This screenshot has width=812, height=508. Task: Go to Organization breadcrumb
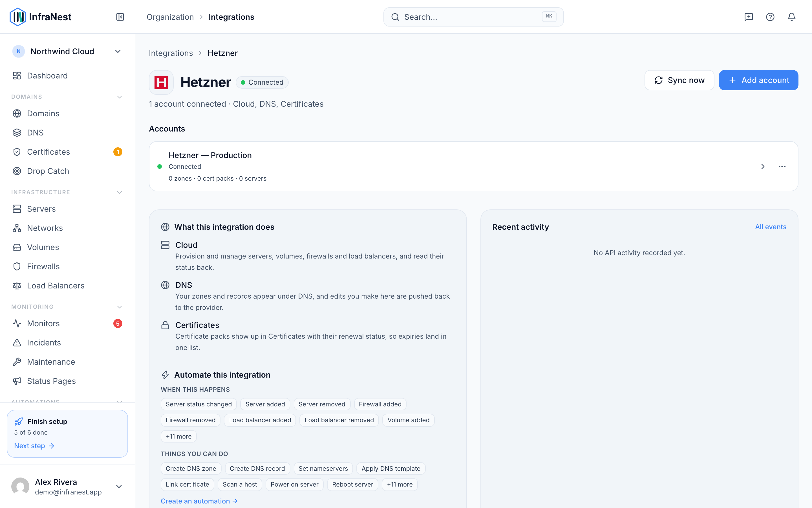170,17
